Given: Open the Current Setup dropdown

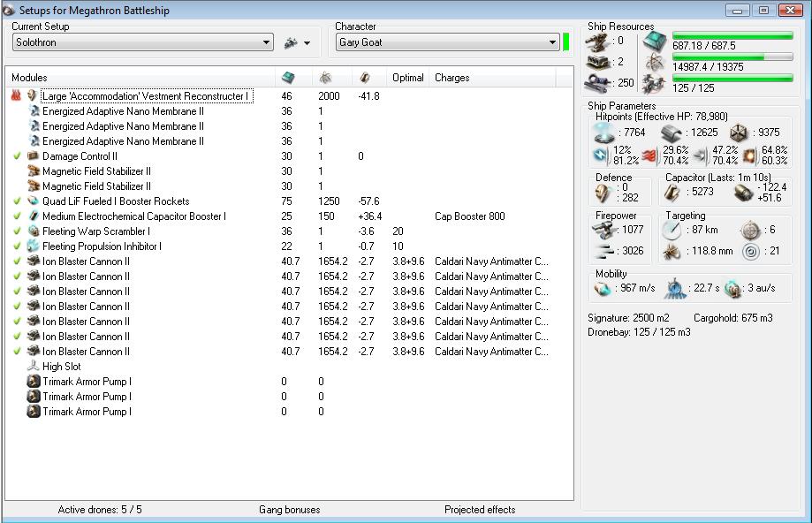Looking at the screenshot, I should pyautogui.click(x=267, y=42).
